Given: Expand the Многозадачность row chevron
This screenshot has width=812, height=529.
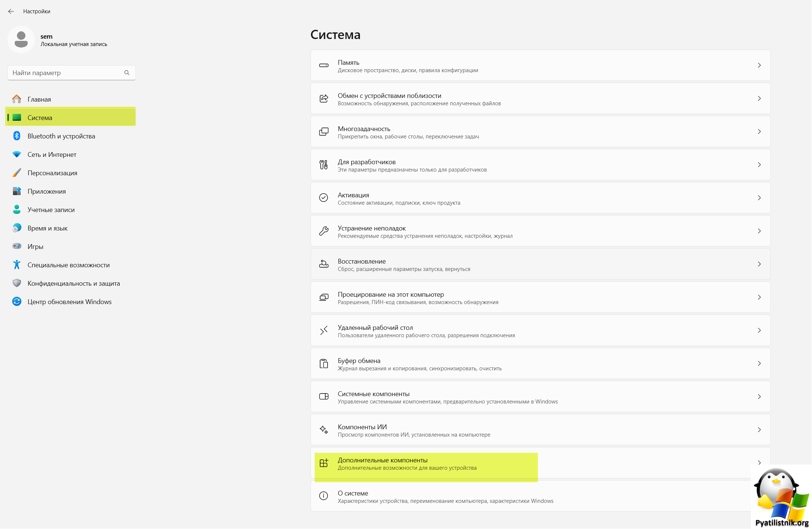Looking at the screenshot, I should click(x=759, y=132).
